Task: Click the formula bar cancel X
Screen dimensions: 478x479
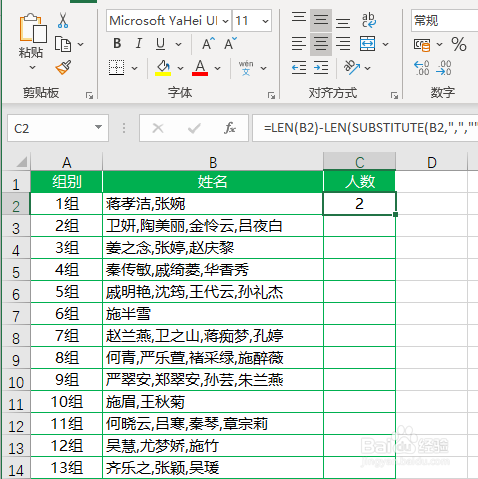Action: point(158,128)
